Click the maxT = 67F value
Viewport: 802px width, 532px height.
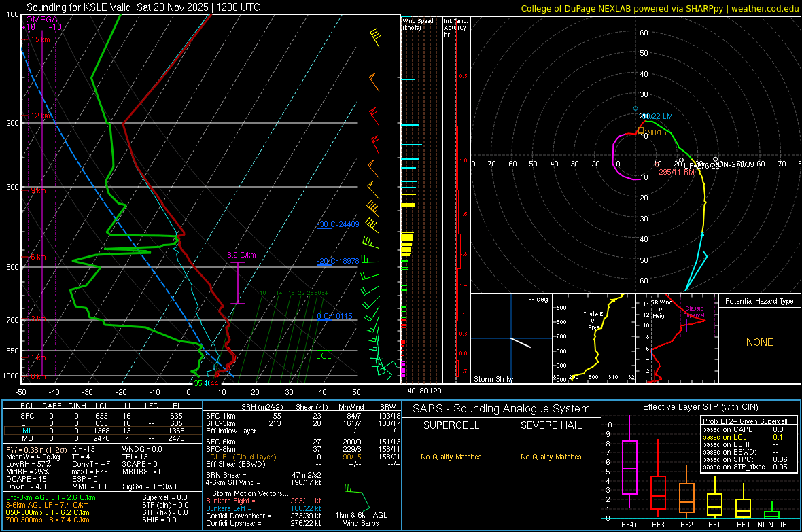pos(90,472)
